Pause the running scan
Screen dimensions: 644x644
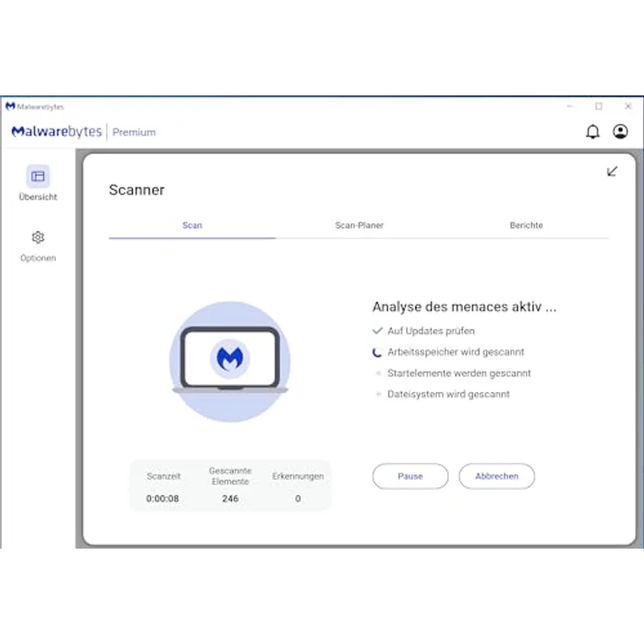[x=410, y=476]
